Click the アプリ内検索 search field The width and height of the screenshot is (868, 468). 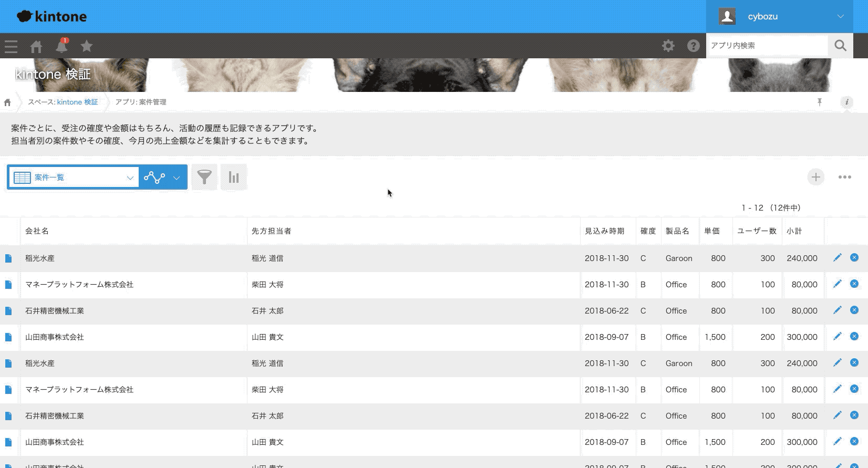[x=767, y=46]
